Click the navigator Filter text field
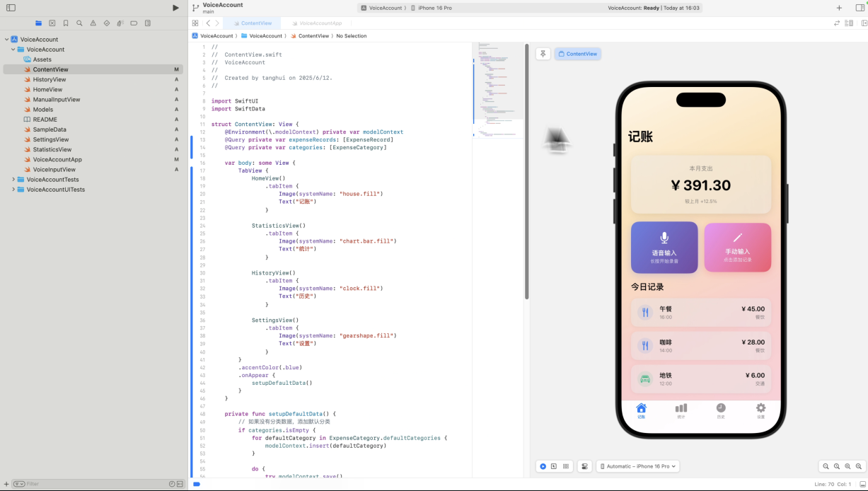The image size is (868, 491). [92, 484]
